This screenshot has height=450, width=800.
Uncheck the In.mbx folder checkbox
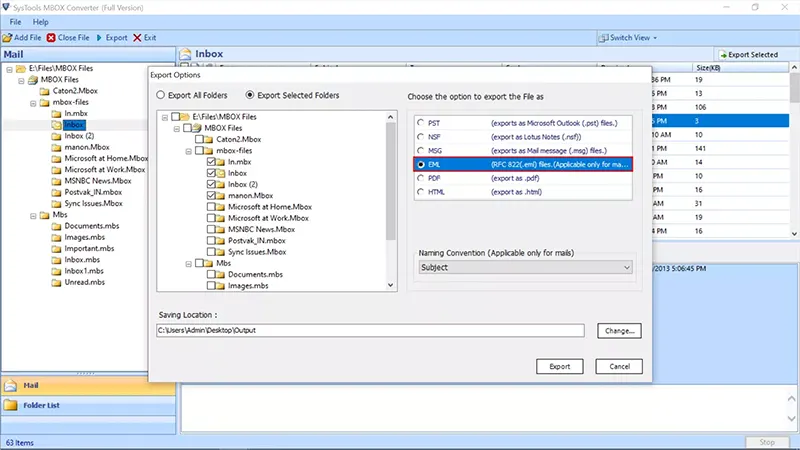pos(211,162)
